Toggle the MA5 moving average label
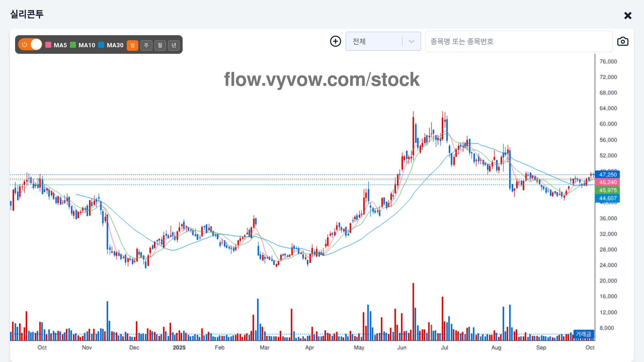 pyautogui.click(x=60, y=45)
